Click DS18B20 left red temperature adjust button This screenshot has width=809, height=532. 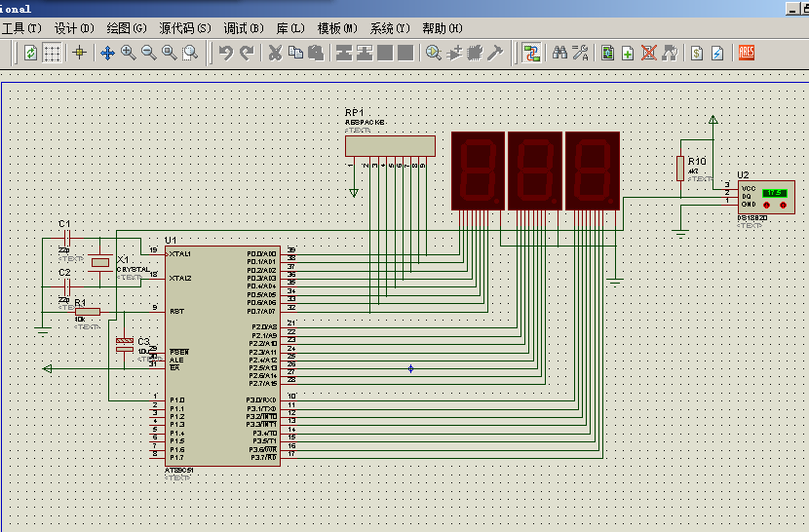click(767, 206)
